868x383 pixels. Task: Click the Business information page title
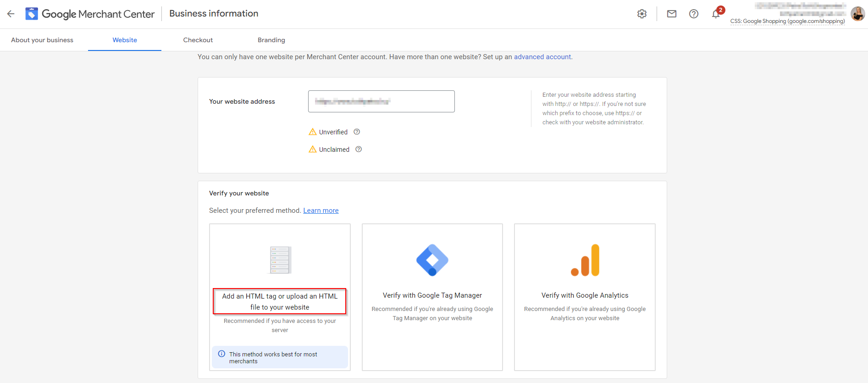214,14
